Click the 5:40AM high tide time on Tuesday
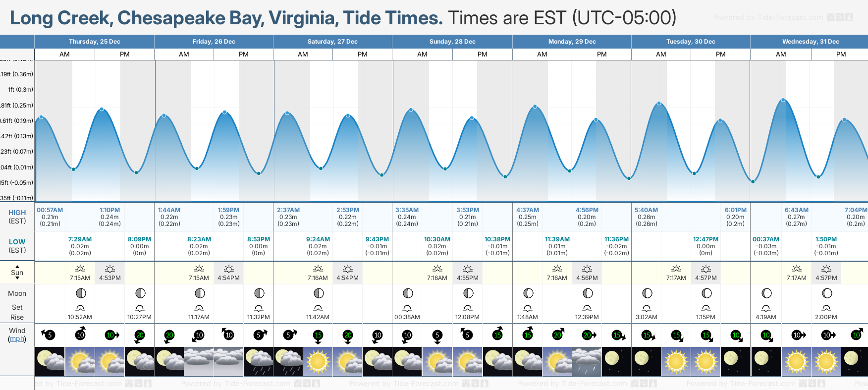The width and height of the screenshot is (868, 390). (x=646, y=210)
